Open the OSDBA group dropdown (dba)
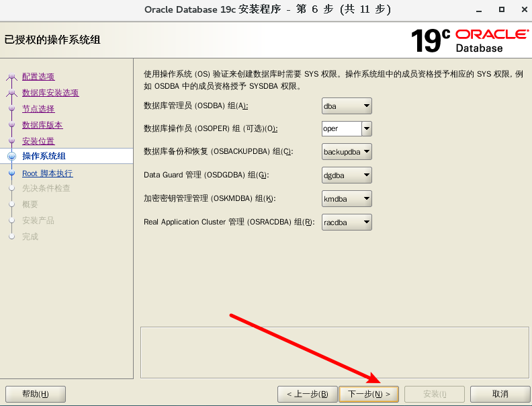 (347, 106)
